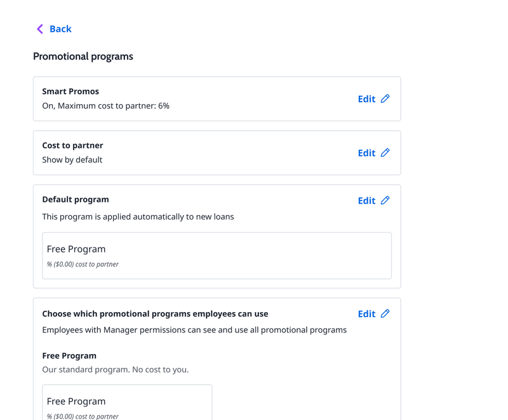
Task: Click the pencil icon in the employee programs section
Action: tap(387, 313)
